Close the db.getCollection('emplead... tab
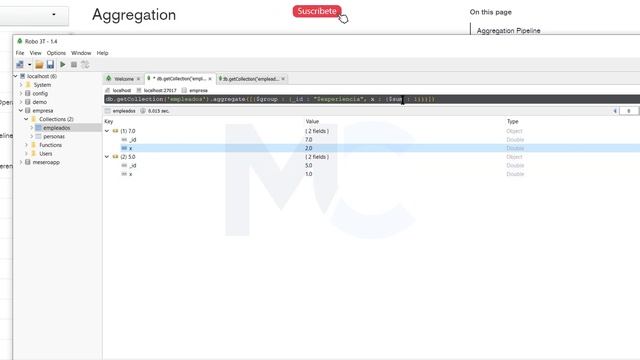 click(283, 79)
